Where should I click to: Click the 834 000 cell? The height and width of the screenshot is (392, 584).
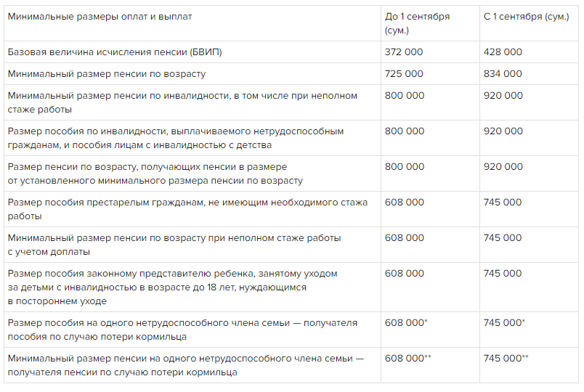tap(503, 74)
